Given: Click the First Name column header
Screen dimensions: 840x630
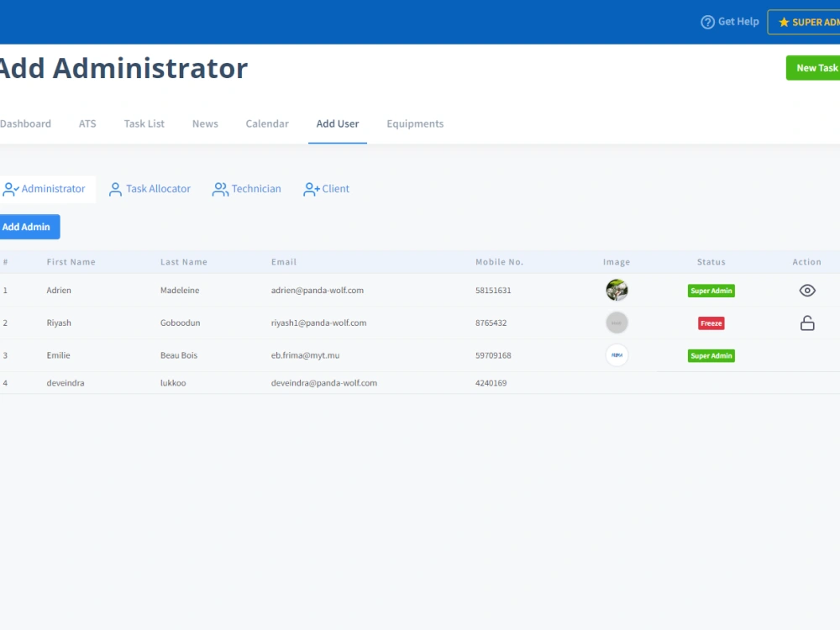Looking at the screenshot, I should point(71,262).
